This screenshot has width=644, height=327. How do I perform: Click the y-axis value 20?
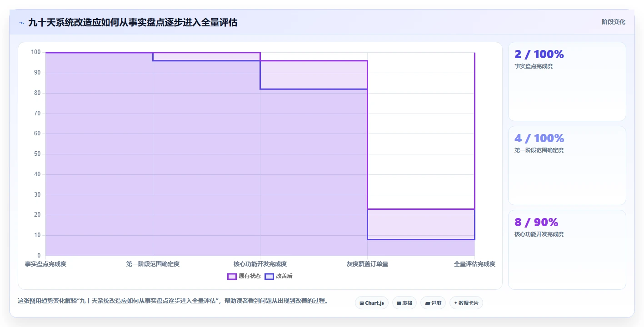tap(37, 215)
